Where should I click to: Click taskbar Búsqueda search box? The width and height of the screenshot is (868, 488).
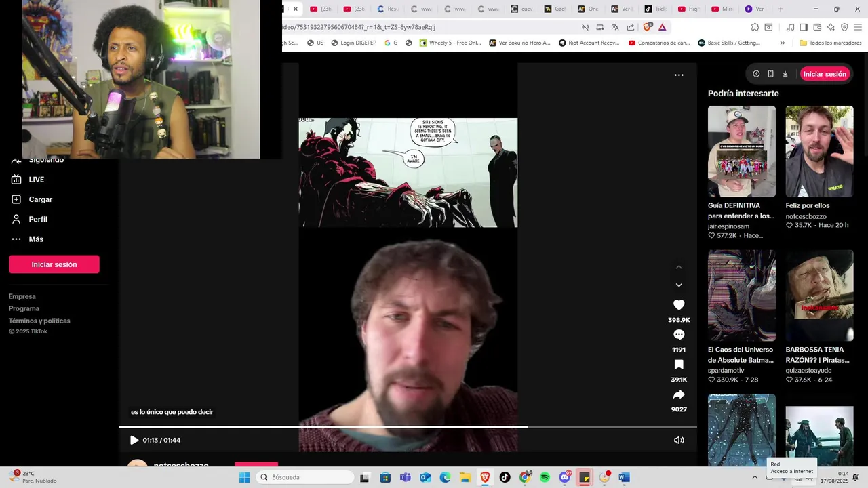(x=306, y=477)
